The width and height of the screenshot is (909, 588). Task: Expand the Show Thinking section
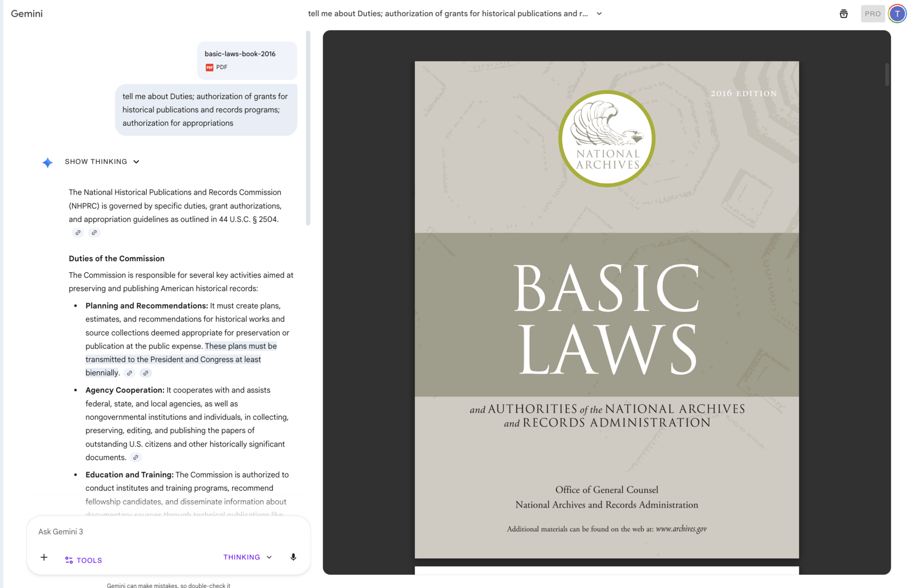tap(102, 161)
